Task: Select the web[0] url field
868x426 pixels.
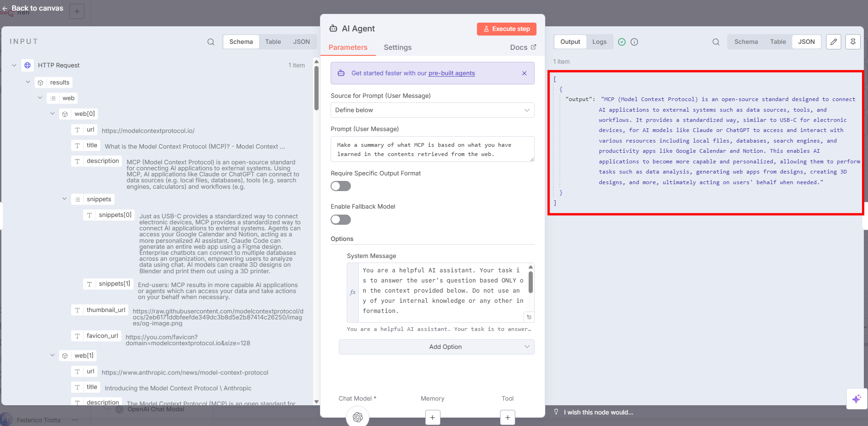Action: 84,130
